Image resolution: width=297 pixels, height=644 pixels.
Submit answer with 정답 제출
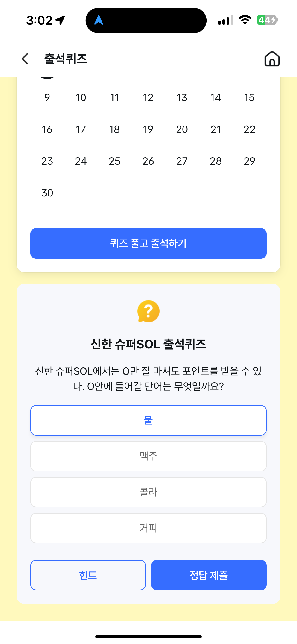pos(209,575)
